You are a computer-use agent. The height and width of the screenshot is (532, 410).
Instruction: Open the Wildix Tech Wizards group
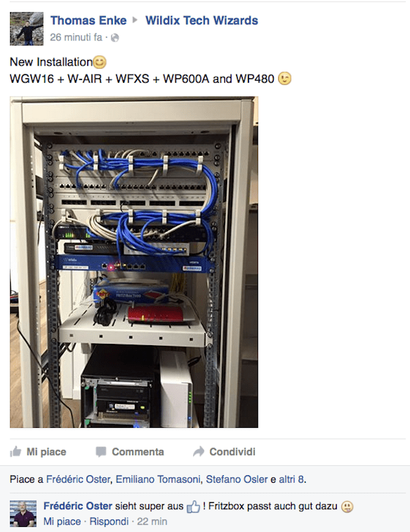click(201, 20)
